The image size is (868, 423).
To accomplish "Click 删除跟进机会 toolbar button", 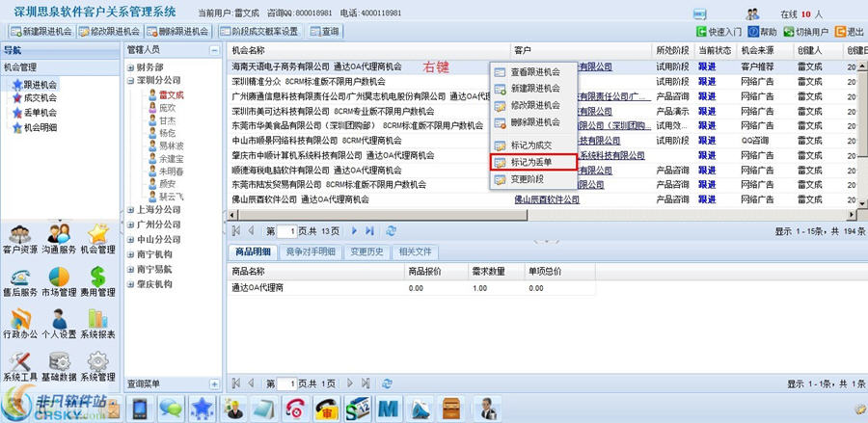I will pos(177,32).
